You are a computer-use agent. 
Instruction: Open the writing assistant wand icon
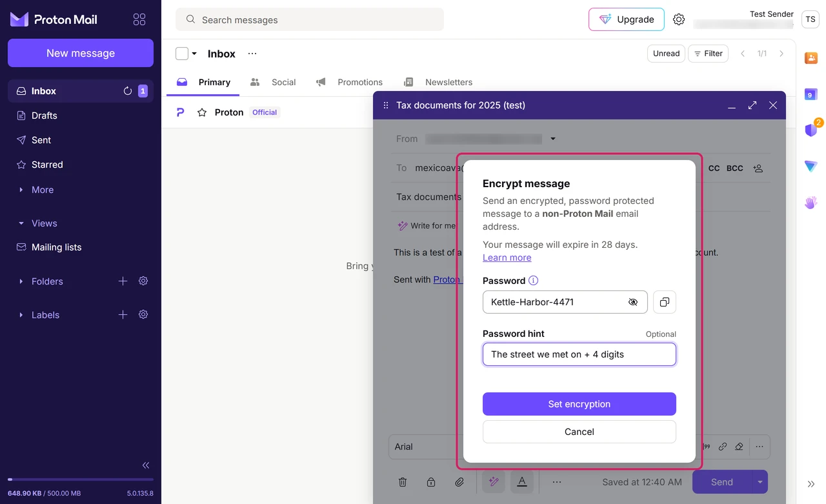[x=494, y=482]
